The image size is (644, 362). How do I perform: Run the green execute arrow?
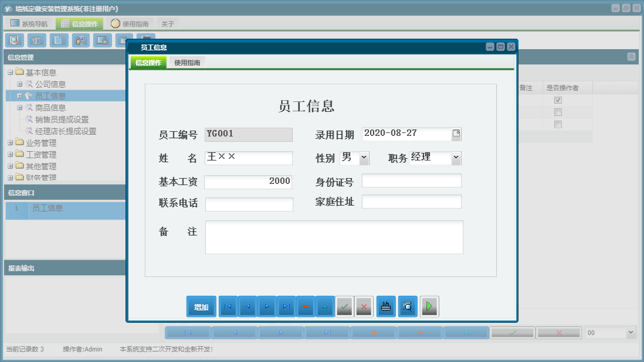click(429, 306)
